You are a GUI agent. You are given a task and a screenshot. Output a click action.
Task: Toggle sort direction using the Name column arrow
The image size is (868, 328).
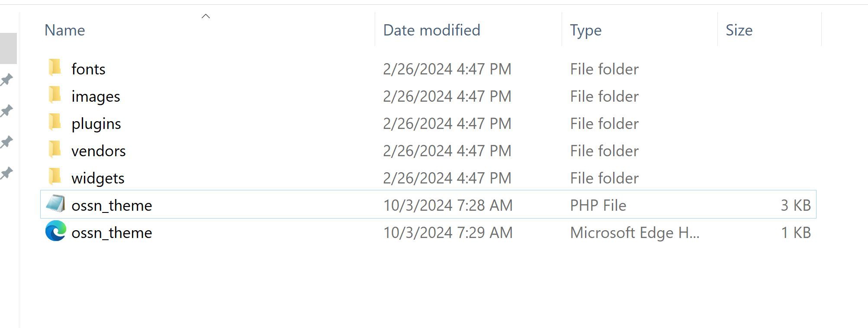(206, 16)
